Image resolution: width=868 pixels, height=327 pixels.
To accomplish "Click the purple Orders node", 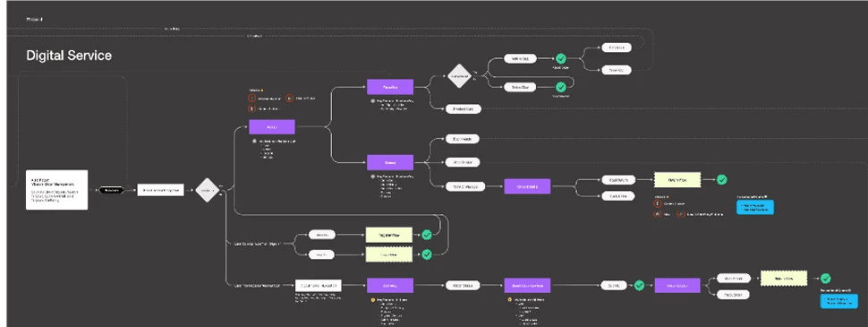I will click(x=390, y=162).
